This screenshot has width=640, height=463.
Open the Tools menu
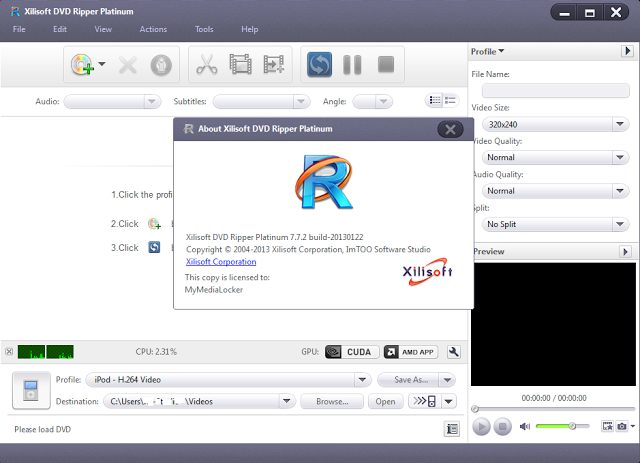[x=204, y=29]
